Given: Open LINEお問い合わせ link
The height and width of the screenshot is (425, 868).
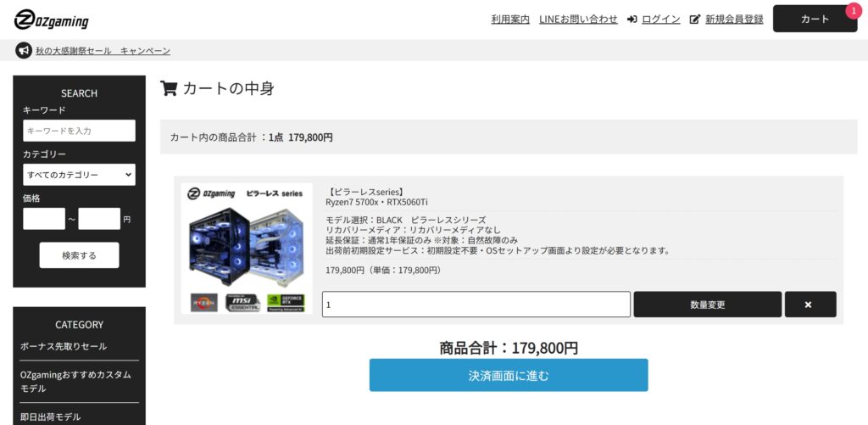Looking at the screenshot, I should [578, 20].
